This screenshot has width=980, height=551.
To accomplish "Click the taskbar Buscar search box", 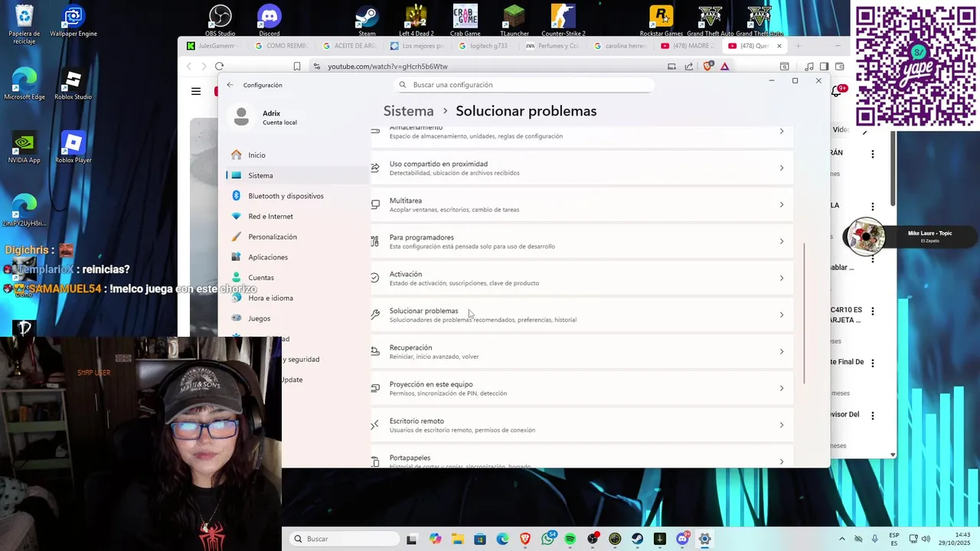I will (345, 539).
